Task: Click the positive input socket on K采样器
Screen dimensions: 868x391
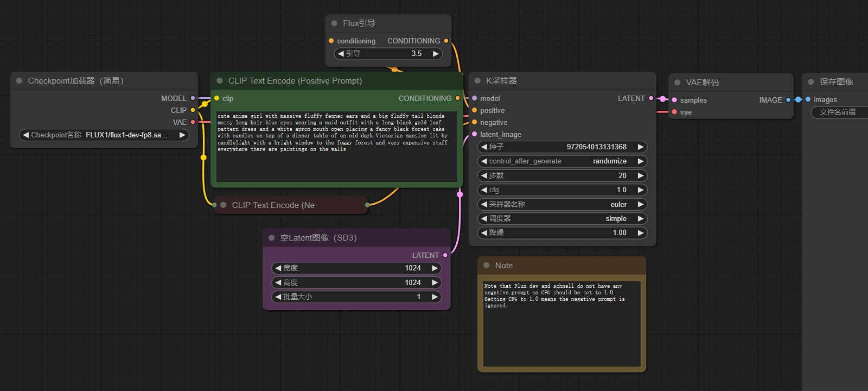Action: [x=475, y=110]
